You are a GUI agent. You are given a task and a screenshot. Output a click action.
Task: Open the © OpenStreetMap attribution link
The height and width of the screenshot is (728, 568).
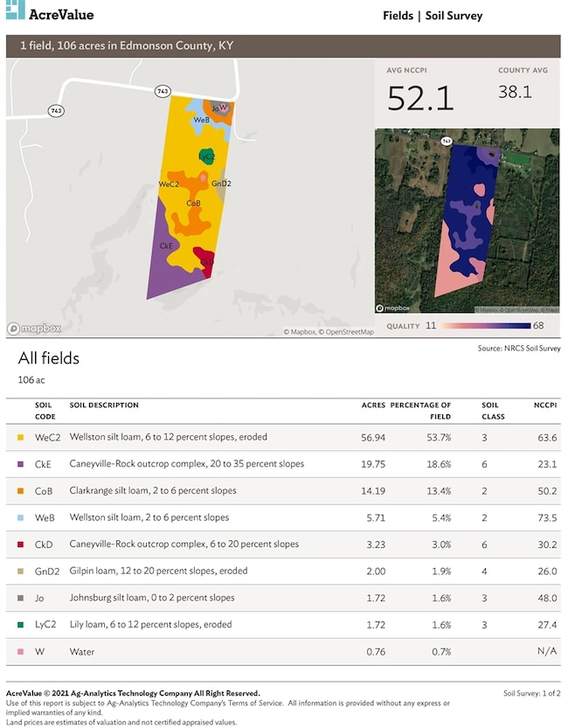(346, 332)
